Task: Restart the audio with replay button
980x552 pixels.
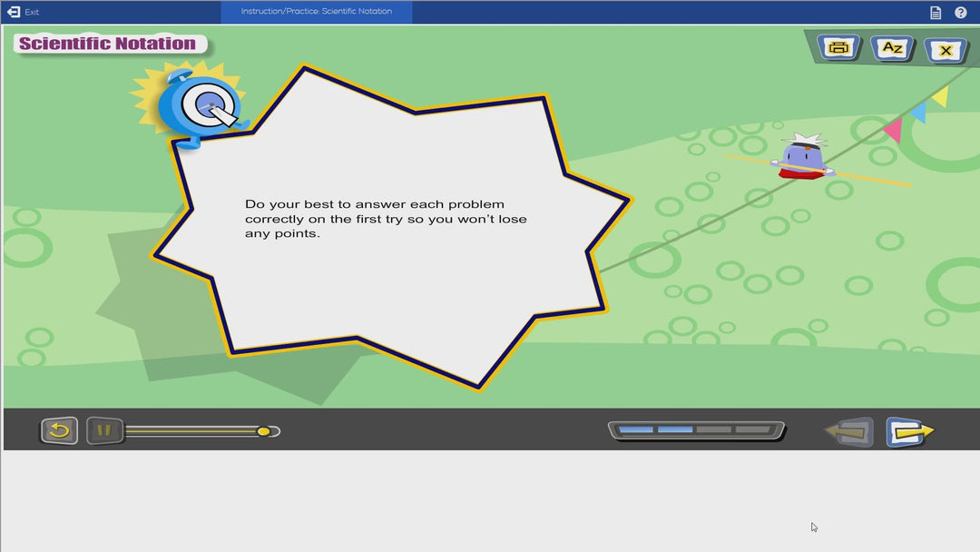Action: tap(59, 430)
